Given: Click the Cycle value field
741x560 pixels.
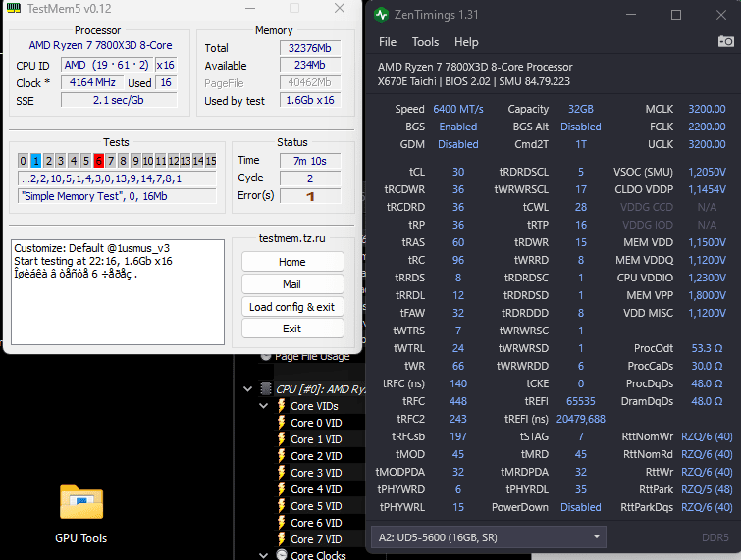Looking at the screenshot, I should (310, 178).
